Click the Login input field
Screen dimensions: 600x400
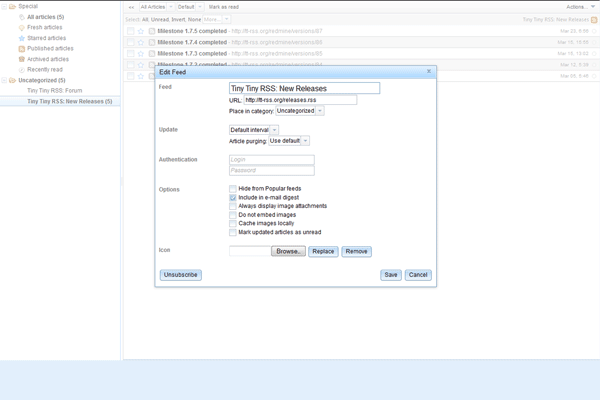point(272,160)
